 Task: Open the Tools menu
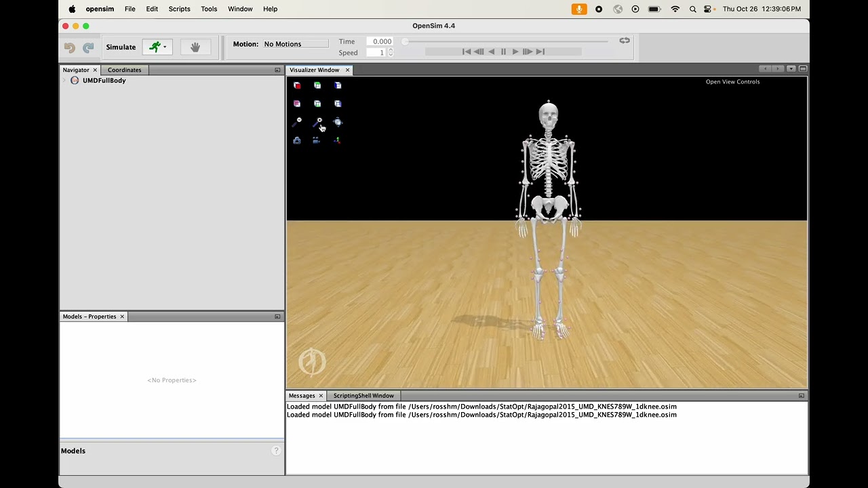209,9
